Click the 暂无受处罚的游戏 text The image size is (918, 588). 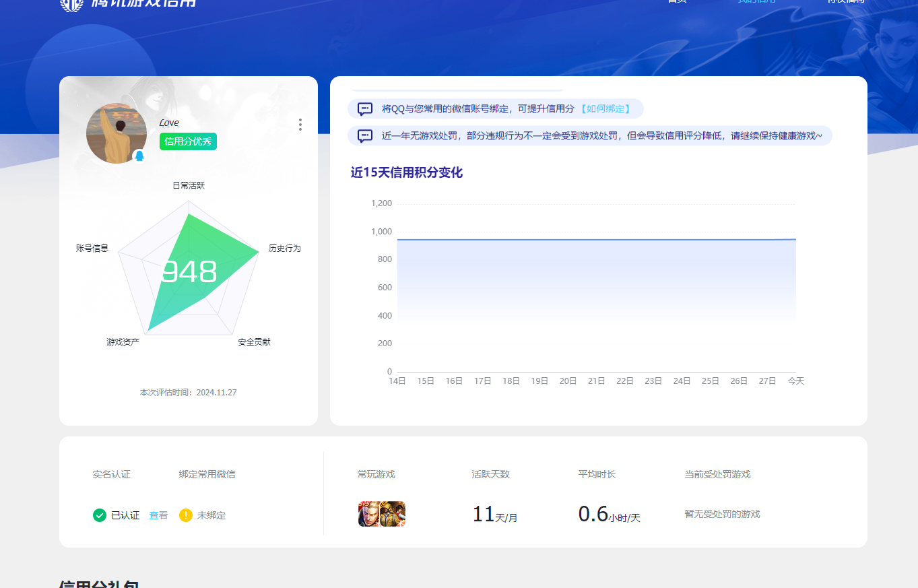(x=723, y=514)
